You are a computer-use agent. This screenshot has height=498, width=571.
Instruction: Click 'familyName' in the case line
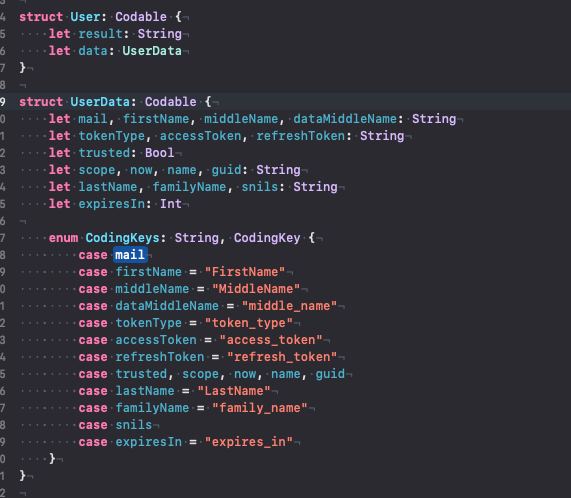point(152,408)
